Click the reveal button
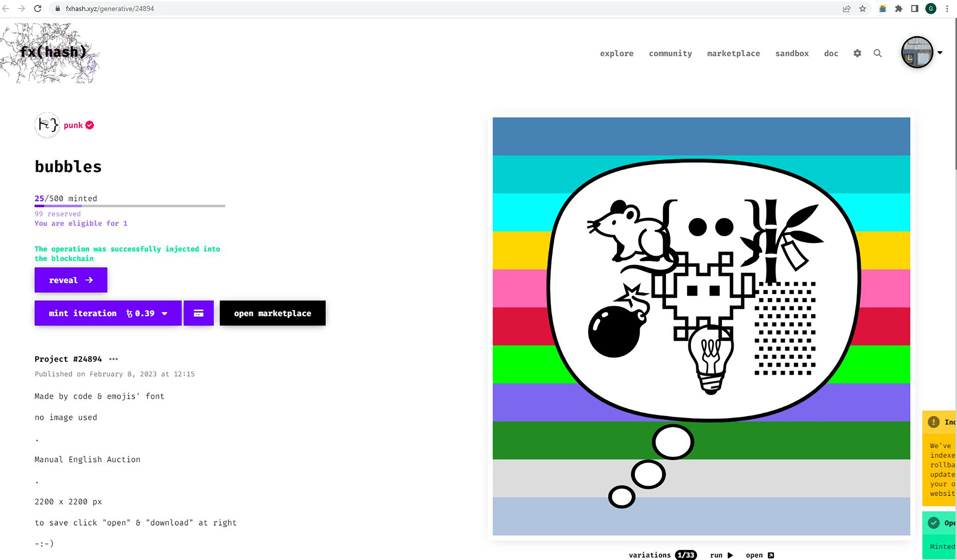 70,280
